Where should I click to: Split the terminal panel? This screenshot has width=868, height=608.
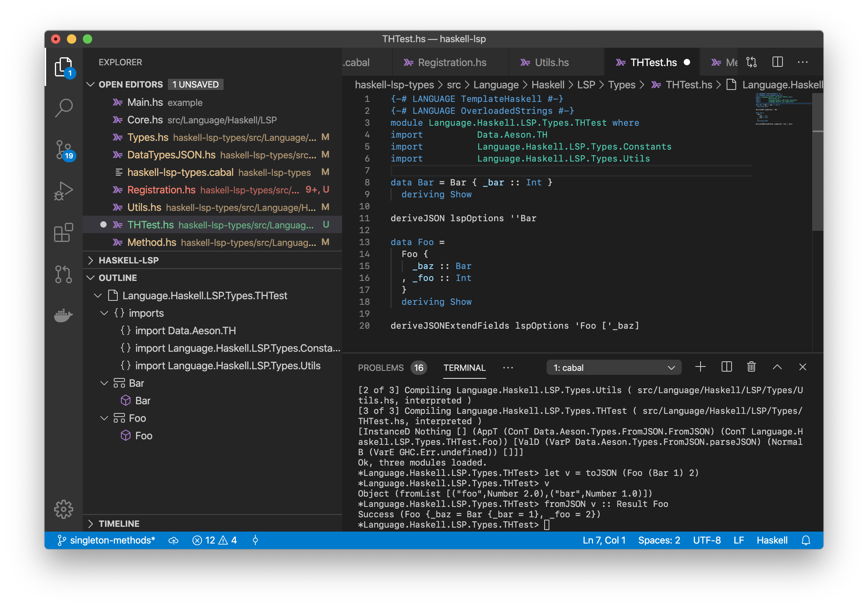click(x=726, y=367)
